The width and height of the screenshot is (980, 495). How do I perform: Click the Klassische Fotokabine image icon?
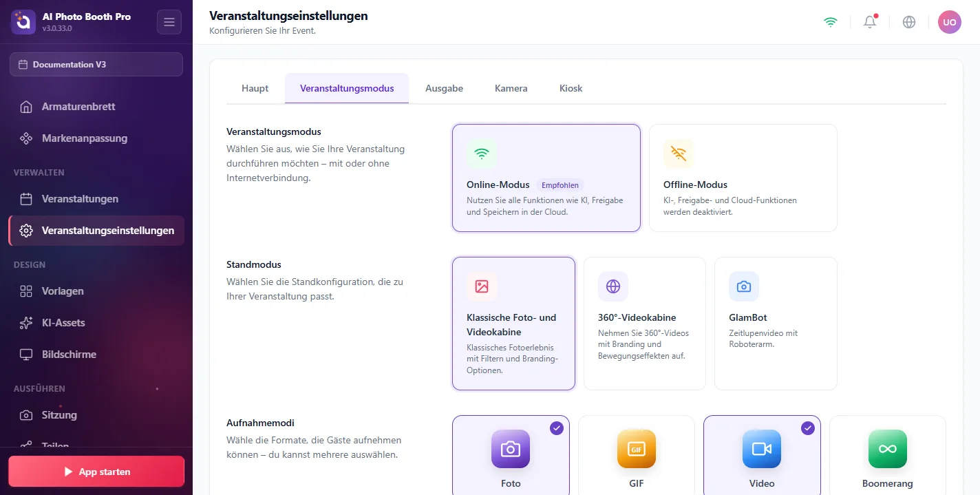[482, 286]
